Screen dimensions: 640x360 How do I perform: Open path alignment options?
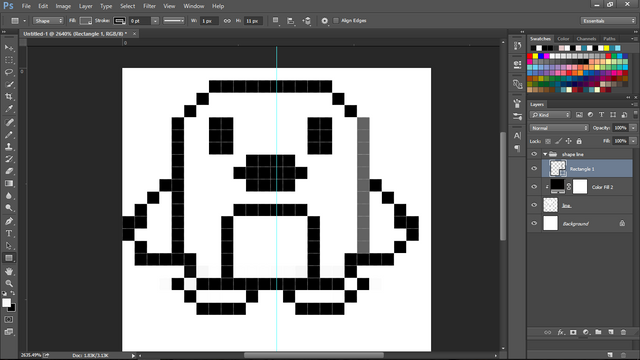click(x=291, y=21)
